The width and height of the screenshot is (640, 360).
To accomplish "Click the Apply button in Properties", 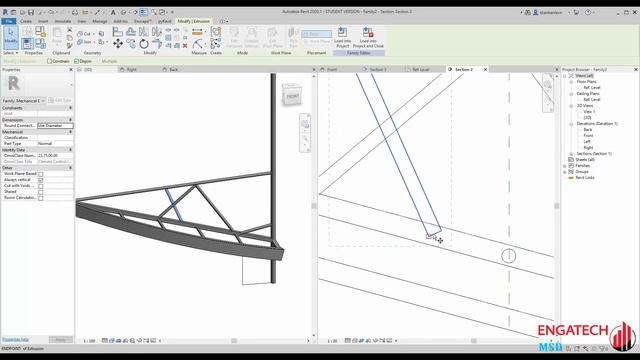I will [x=60, y=340].
